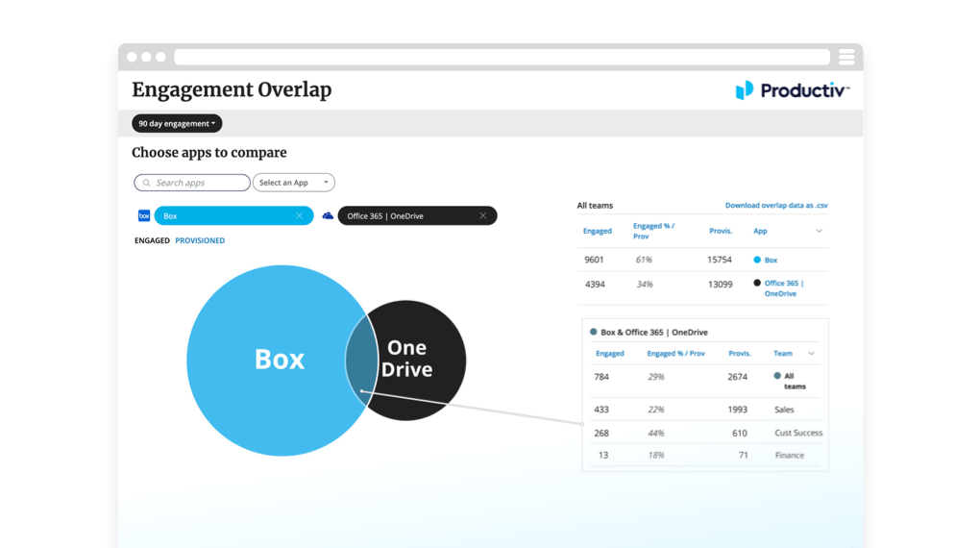The width and height of the screenshot is (980, 548).
Task: Click the Sales provisioned value 1993
Action: tap(738, 410)
